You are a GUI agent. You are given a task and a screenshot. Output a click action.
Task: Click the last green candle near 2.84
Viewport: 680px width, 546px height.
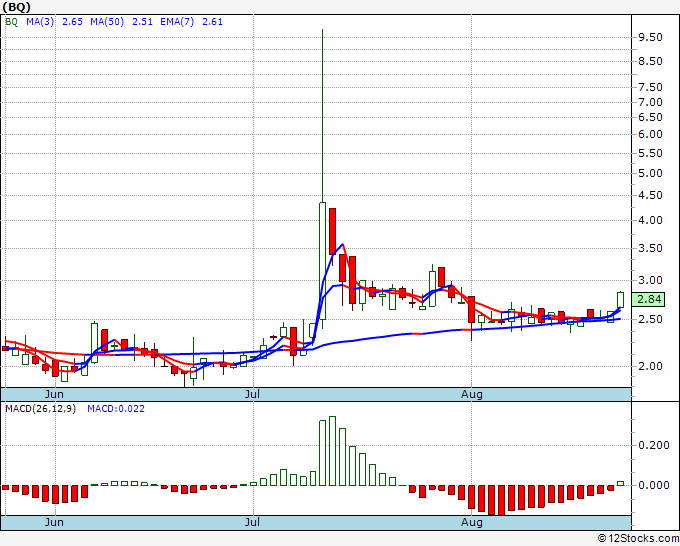(x=620, y=300)
